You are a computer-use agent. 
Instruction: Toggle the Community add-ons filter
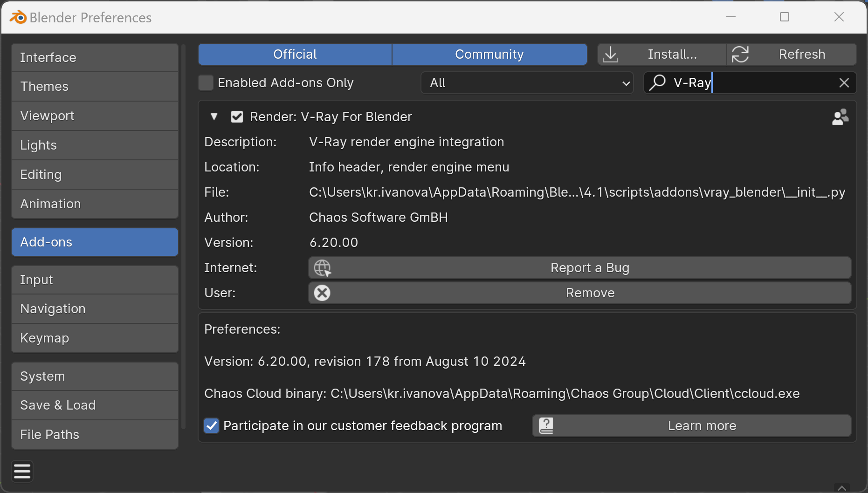(489, 55)
